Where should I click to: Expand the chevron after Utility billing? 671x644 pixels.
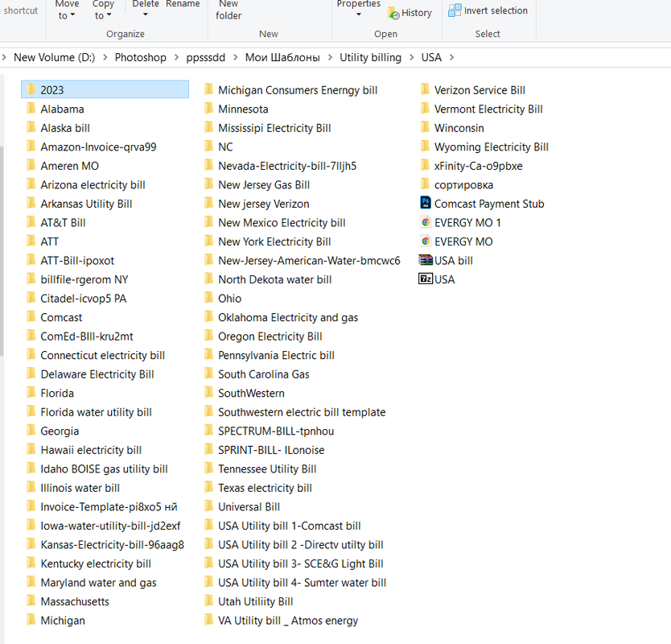(412, 57)
